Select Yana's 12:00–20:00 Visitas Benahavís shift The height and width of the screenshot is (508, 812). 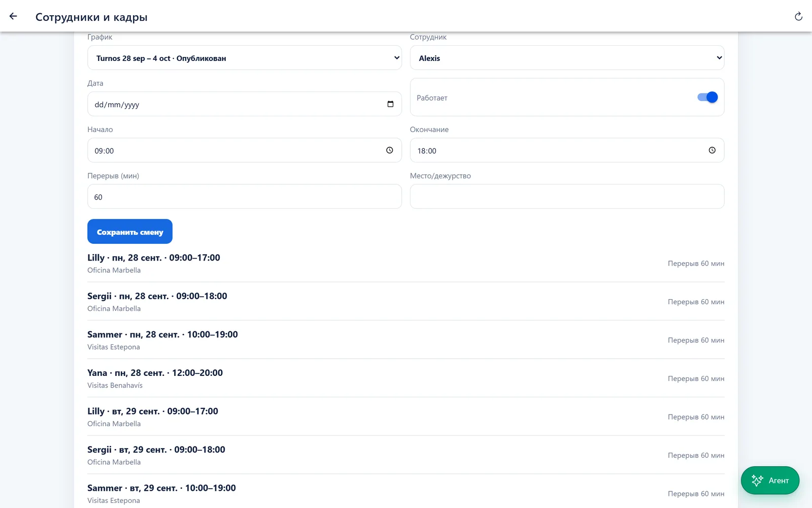406,378
